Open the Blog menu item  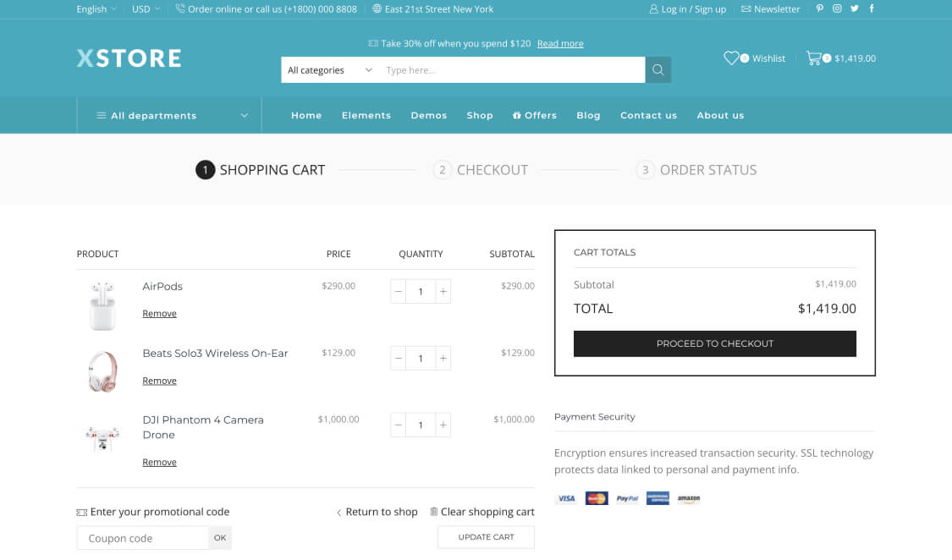click(588, 116)
